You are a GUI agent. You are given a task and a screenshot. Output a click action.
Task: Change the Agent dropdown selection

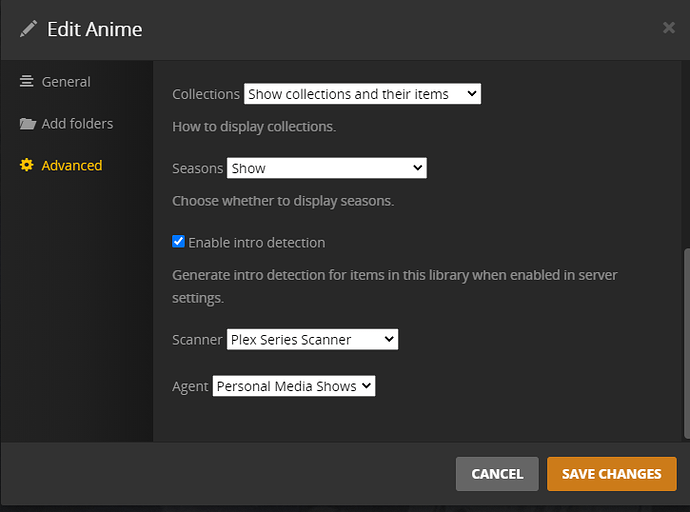293,386
